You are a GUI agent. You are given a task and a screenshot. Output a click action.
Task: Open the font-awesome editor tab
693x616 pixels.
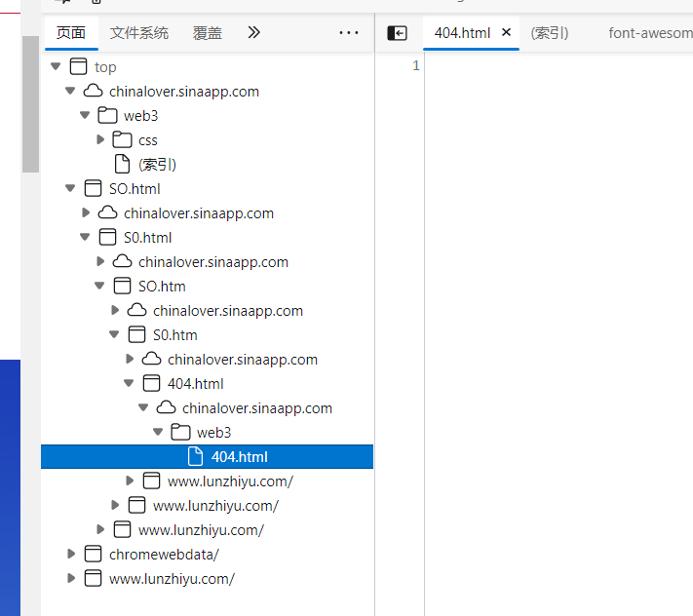click(650, 33)
